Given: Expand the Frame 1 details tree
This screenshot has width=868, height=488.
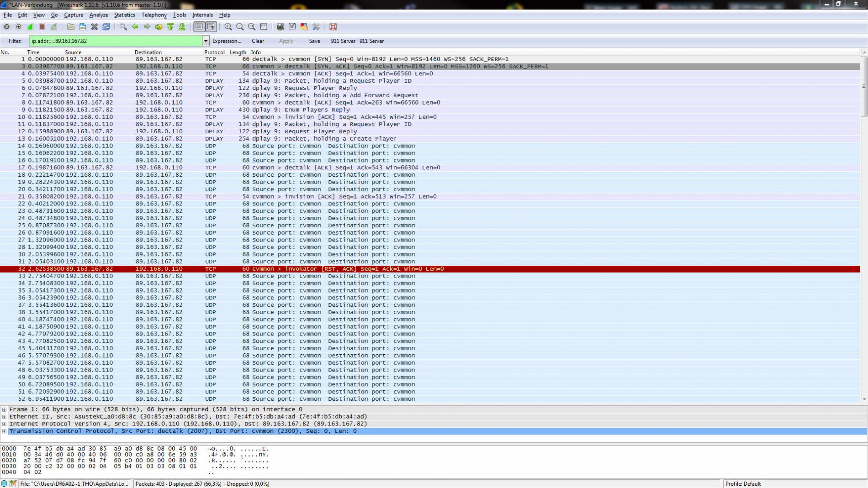Looking at the screenshot, I should click(x=4, y=409).
